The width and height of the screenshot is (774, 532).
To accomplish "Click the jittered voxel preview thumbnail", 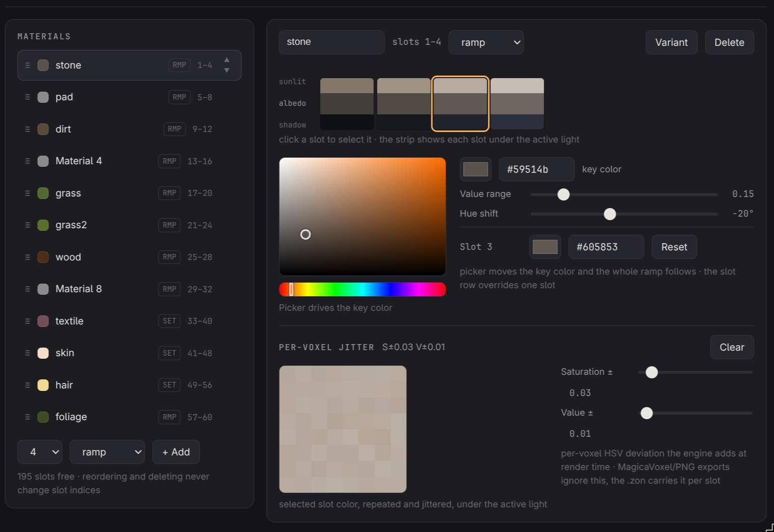I will (x=343, y=429).
